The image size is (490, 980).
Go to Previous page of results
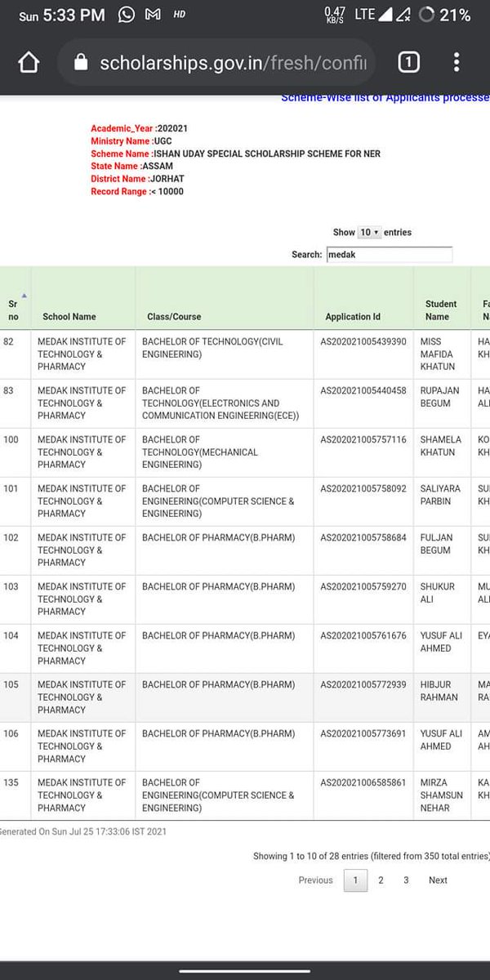315,880
